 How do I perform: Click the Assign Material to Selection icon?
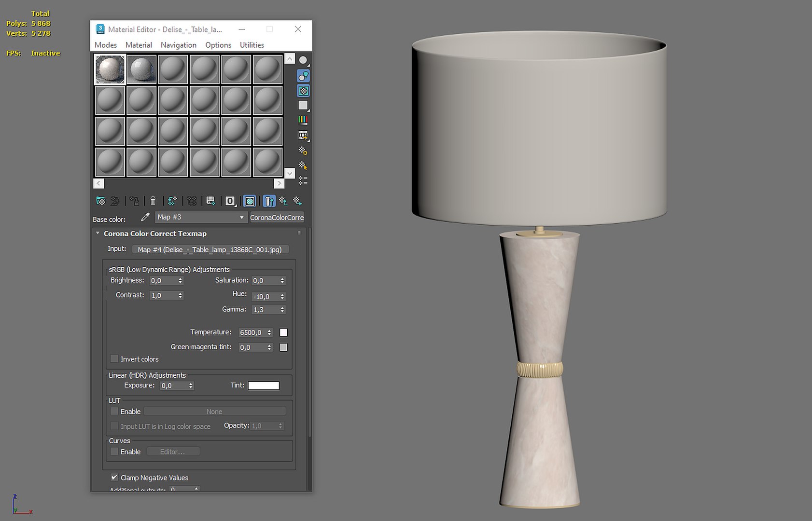click(x=135, y=201)
